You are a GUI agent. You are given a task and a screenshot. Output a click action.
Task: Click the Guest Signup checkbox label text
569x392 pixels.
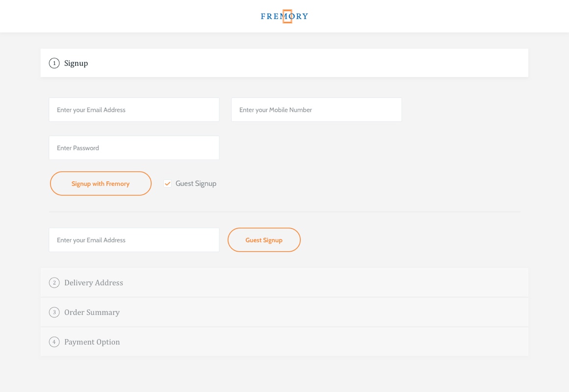click(196, 184)
